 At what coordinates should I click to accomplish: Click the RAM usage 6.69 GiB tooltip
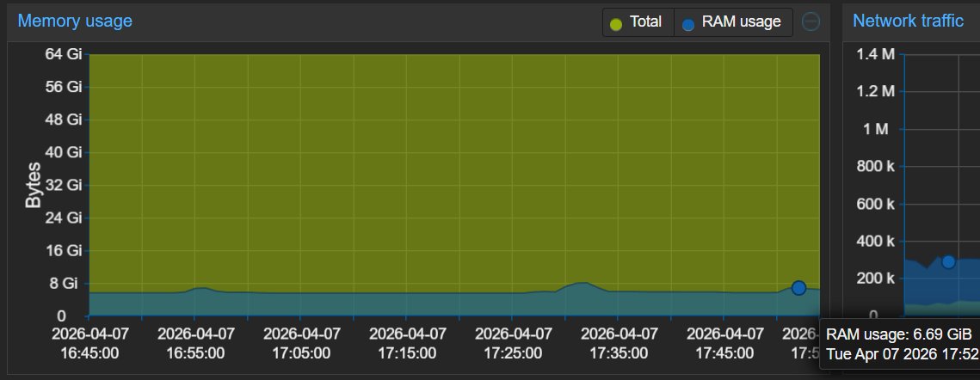[899, 343]
